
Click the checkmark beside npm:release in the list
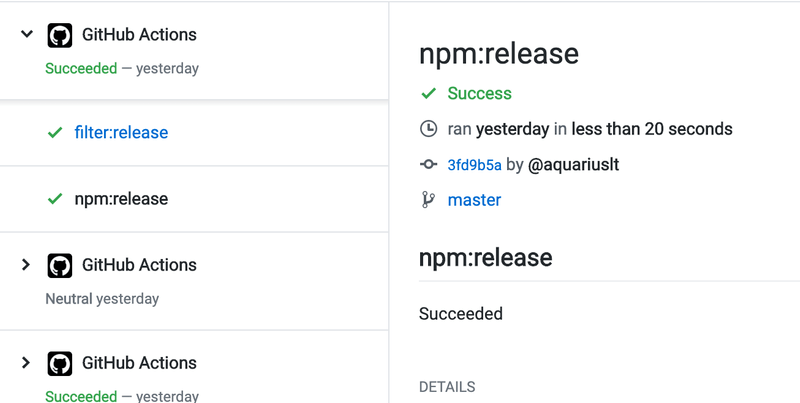pyautogui.click(x=55, y=199)
